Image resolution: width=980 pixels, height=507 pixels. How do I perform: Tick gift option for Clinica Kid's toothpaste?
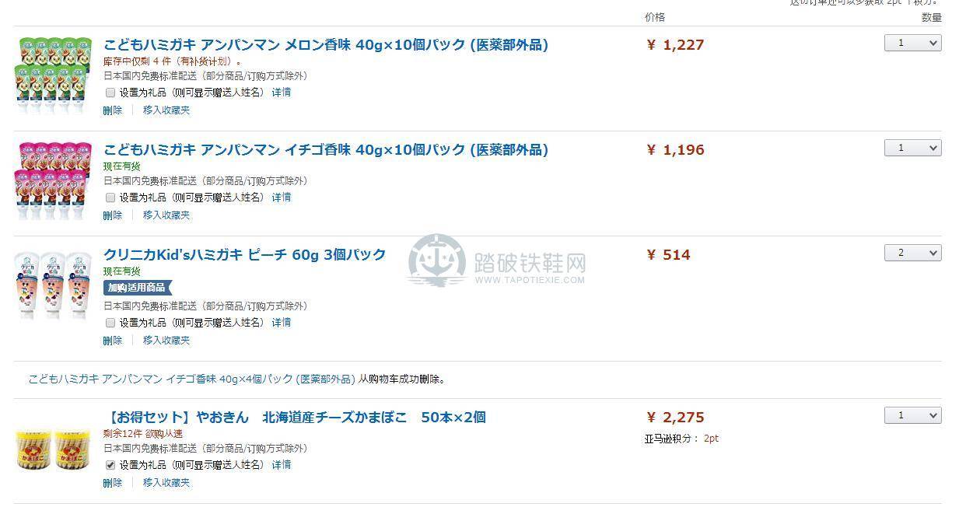coord(110,323)
